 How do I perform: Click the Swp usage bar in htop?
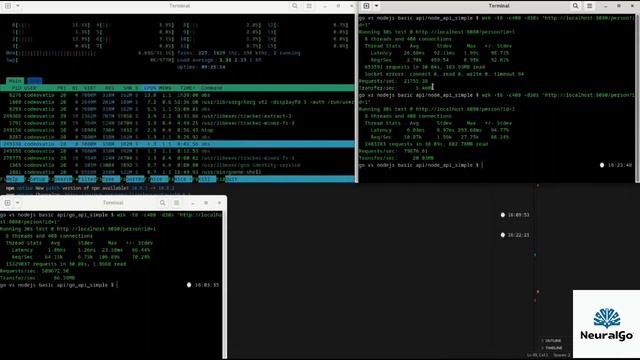[90, 60]
